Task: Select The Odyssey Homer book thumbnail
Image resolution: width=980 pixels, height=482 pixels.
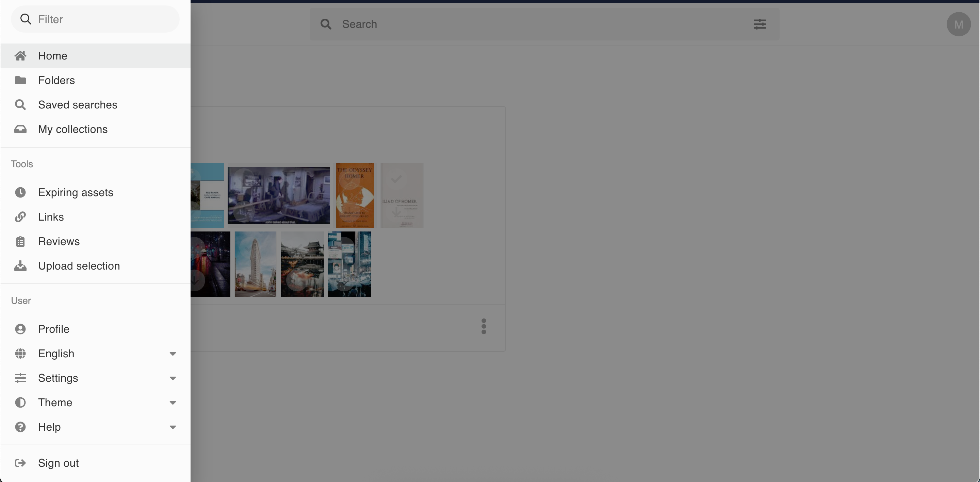Action: 355,195
